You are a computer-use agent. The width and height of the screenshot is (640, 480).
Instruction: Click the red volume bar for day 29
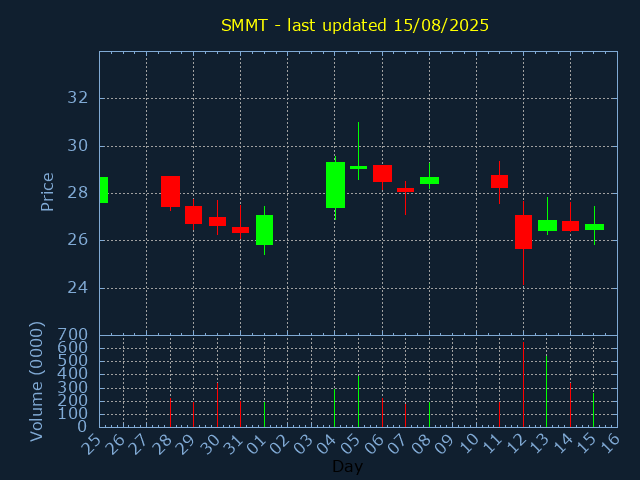[x=193, y=415]
